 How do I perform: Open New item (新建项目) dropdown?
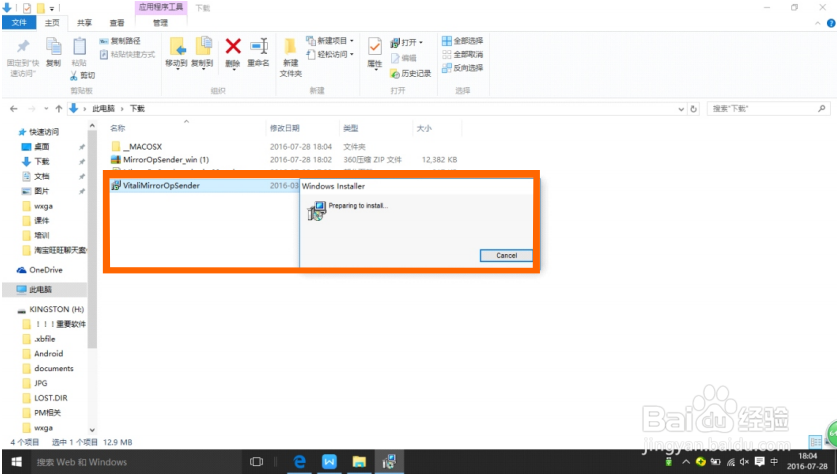(x=330, y=41)
